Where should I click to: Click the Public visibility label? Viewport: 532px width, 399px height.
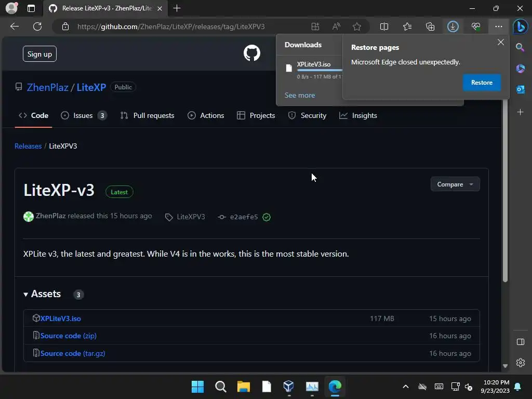click(123, 87)
